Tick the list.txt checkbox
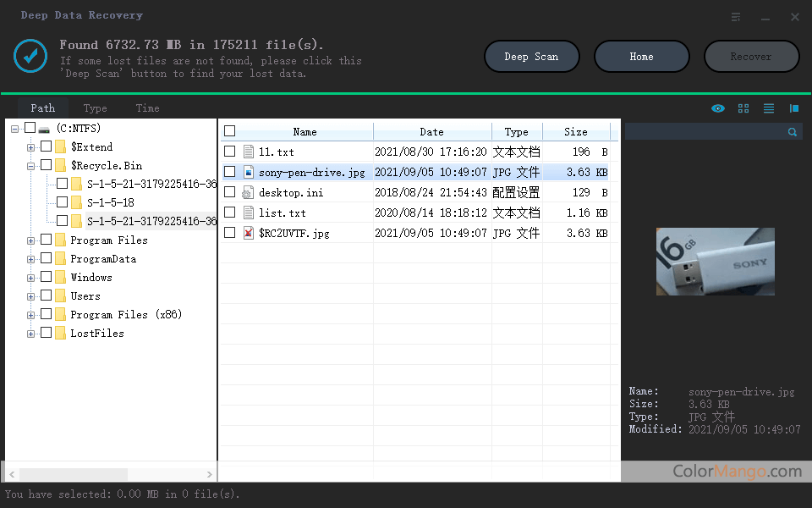The image size is (812, 508). pyautogui.click(x=230, y=213)
